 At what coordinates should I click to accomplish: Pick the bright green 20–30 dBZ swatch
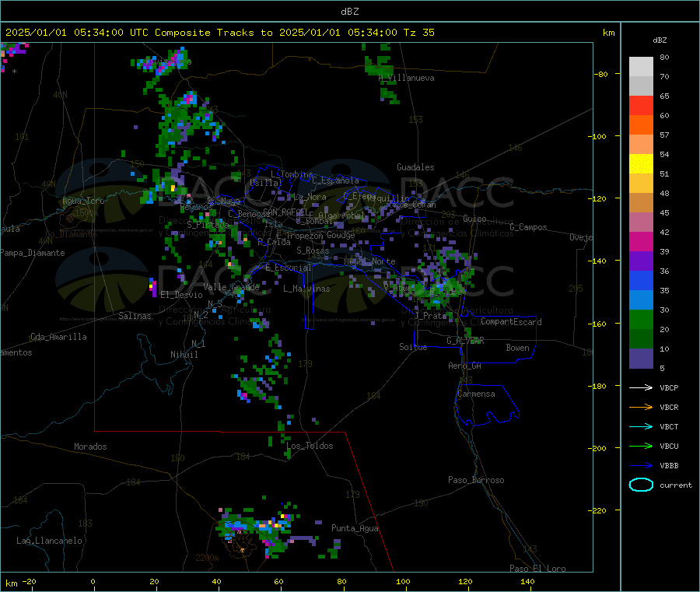pos(641,320)
